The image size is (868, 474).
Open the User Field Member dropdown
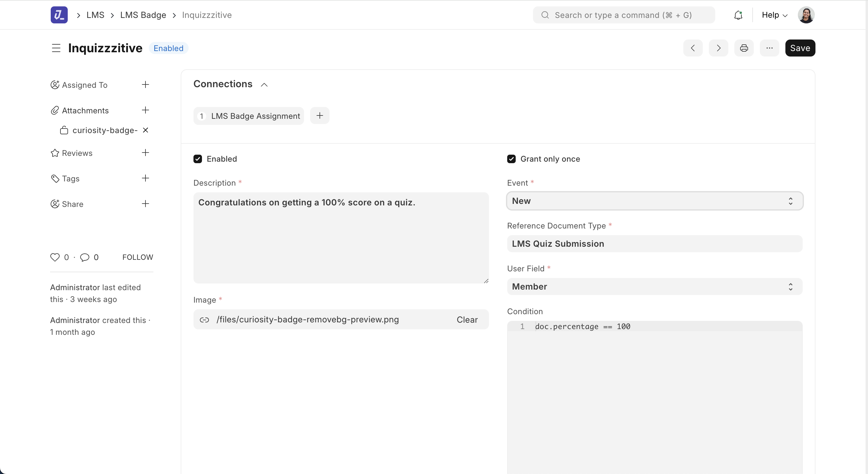pyautogui.click(x=654, y=286)
